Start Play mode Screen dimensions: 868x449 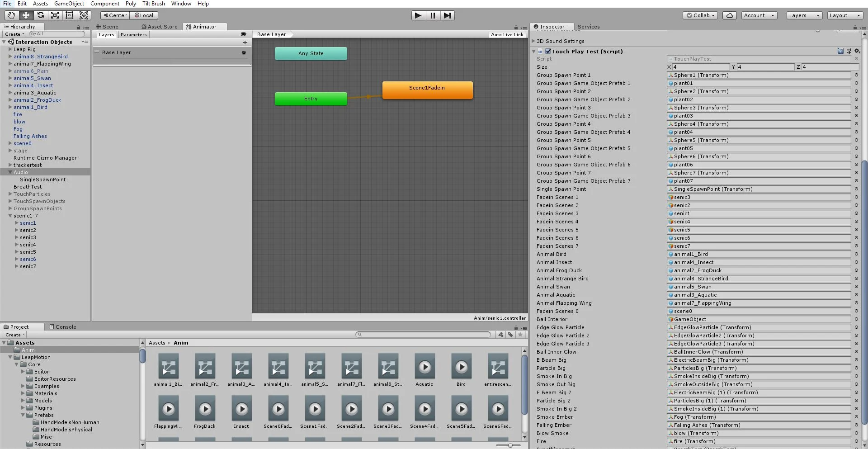pos(418,15)
